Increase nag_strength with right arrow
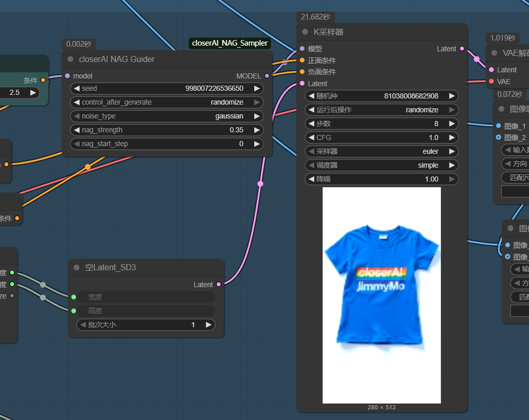This screenshot has width=529, height=420. pos(257,130)
